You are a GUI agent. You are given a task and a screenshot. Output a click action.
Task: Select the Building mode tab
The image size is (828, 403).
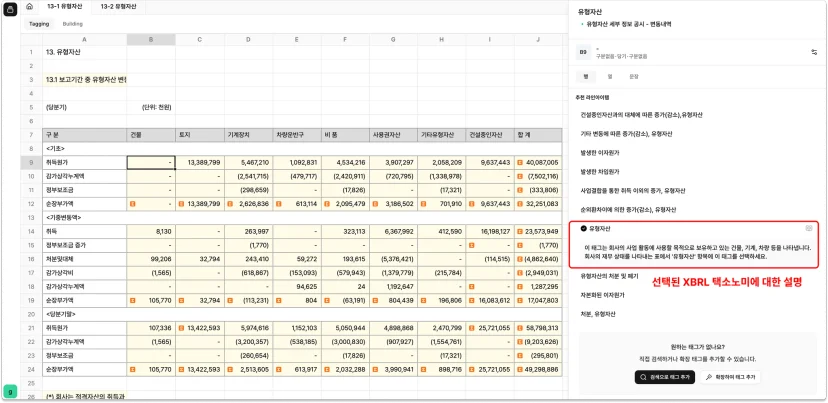pos(72,24)
